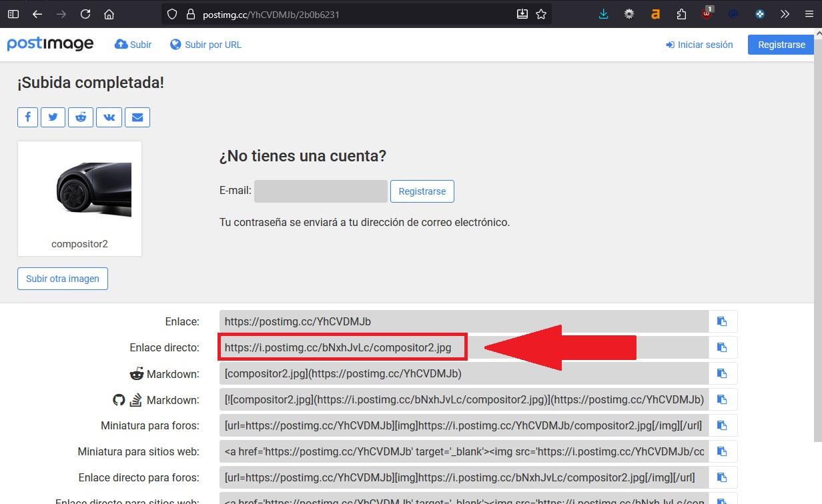Image resolution: width=822 pixels, height=504 pixels.
Task: Click Iniciar sesión link
Action: (699, 45)
